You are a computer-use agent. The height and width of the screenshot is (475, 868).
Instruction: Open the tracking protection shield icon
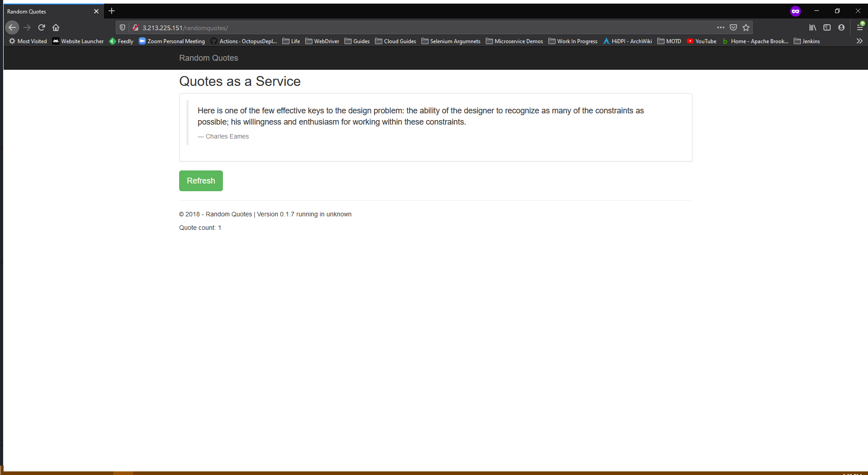click(x=122, y=27)
